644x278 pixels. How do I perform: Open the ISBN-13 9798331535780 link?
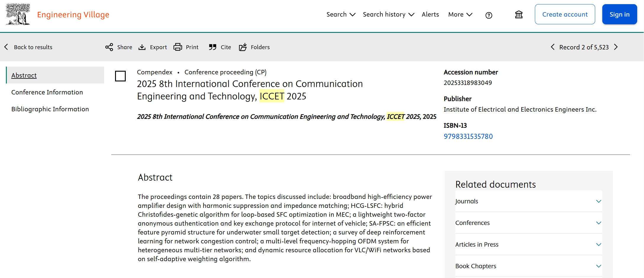(x=468, y=136)
